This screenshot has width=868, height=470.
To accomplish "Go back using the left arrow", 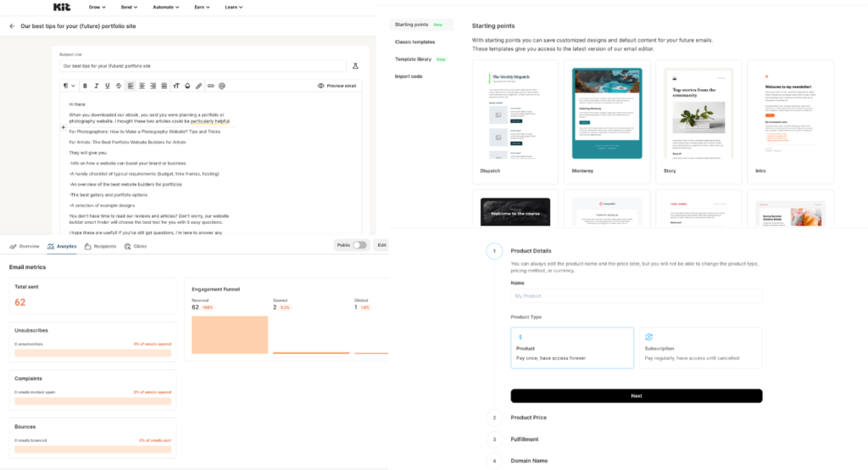I will pyautogui.click(x=12, y=26).
